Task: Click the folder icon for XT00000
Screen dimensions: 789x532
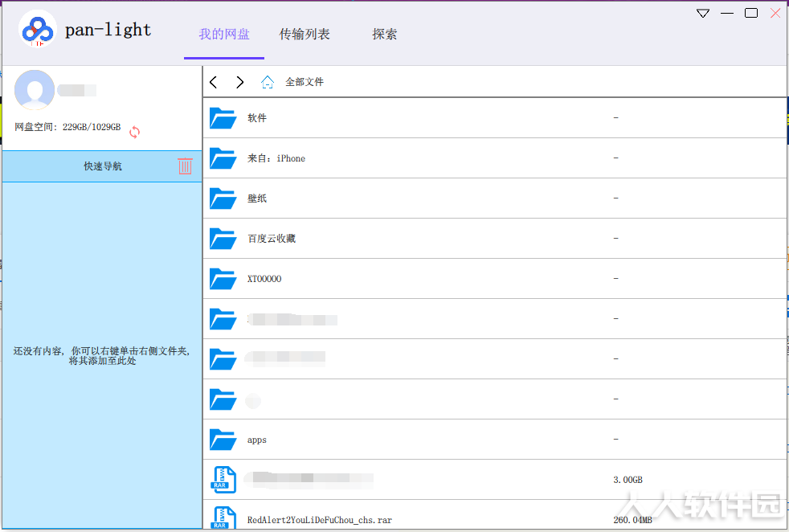Action: [x=223, y=279]
